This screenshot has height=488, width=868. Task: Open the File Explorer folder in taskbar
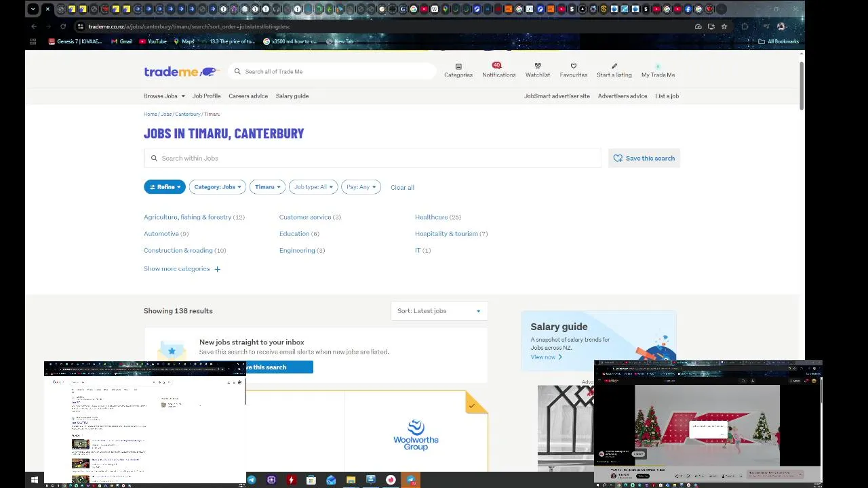[351, 480]
